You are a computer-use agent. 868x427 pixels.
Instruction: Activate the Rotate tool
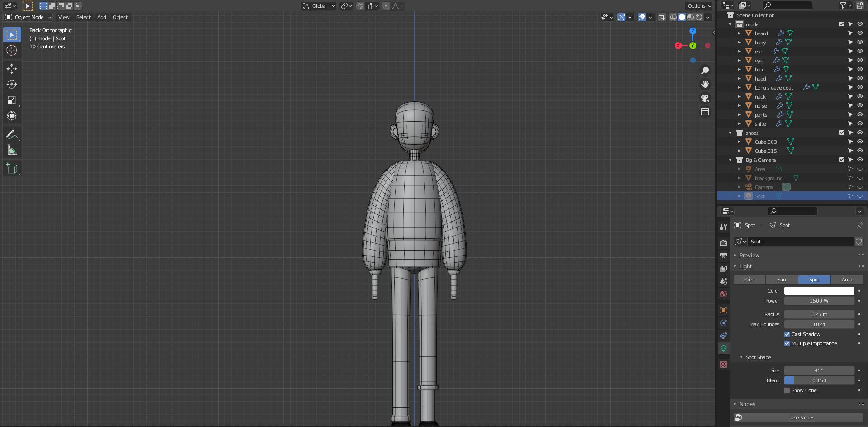[x=12, y=84]
